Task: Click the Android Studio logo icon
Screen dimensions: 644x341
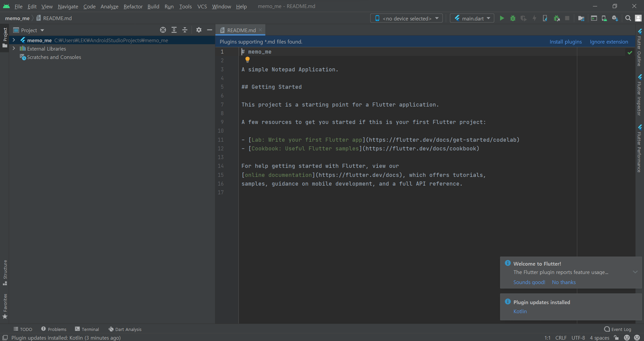Action: coord(6,6)
